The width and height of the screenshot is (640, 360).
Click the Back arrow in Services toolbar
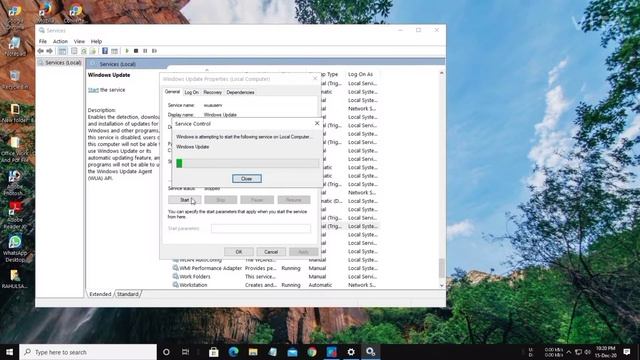(x=40, y=51)
